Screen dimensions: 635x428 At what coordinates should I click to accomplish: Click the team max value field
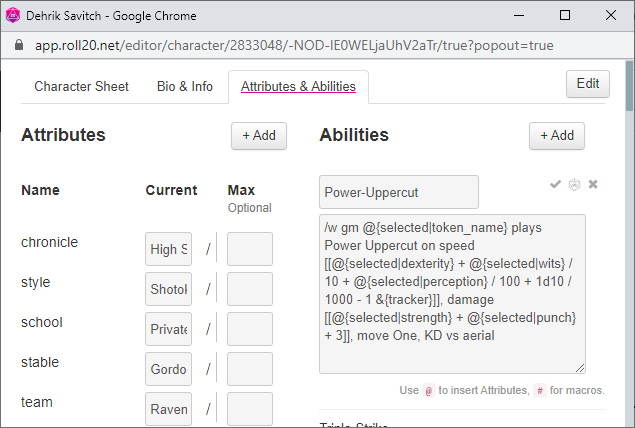pos(250,408)
